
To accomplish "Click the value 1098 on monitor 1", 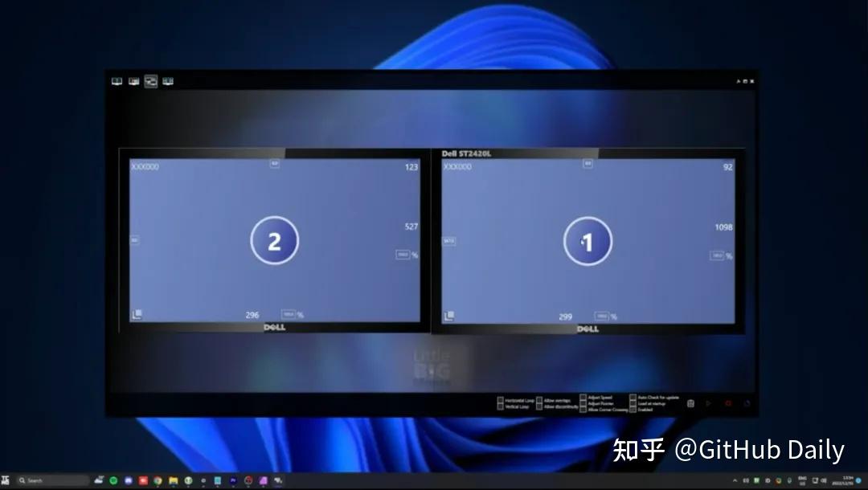I will [723, 227].
